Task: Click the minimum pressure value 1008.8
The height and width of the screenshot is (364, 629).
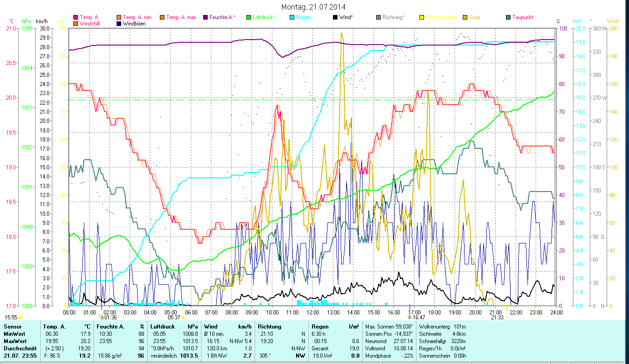Action: coord(190,334)
